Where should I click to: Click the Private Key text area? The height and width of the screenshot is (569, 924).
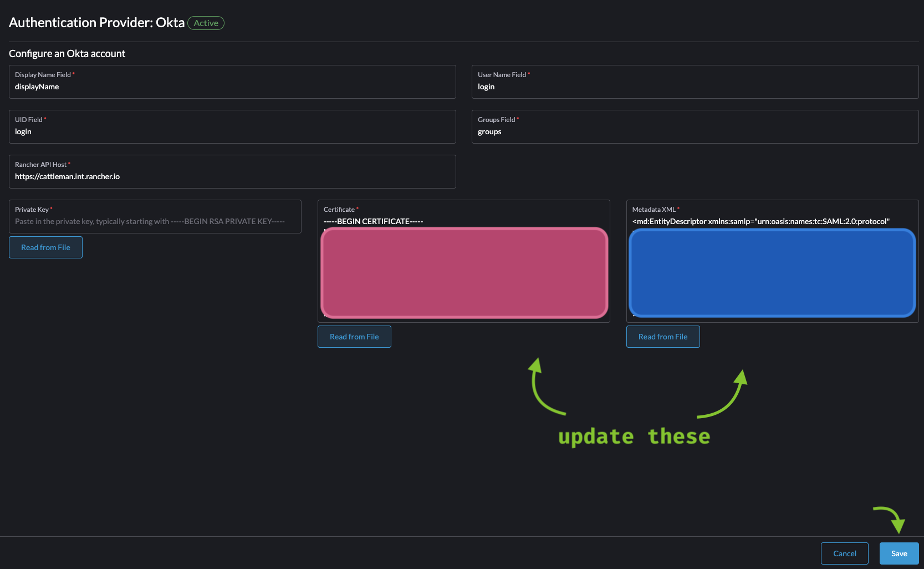coord(155,217)
